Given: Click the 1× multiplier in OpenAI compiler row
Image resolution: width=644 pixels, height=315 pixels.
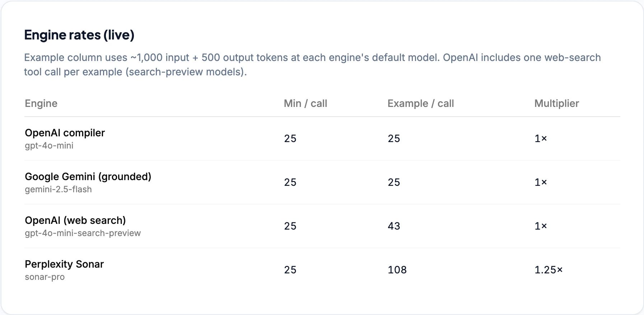Looking at the screenshot, I should pyautogui.click(x=541, y=138).
